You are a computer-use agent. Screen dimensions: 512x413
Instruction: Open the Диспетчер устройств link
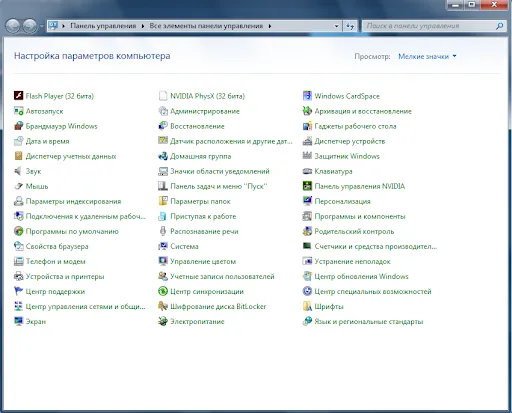350,141
